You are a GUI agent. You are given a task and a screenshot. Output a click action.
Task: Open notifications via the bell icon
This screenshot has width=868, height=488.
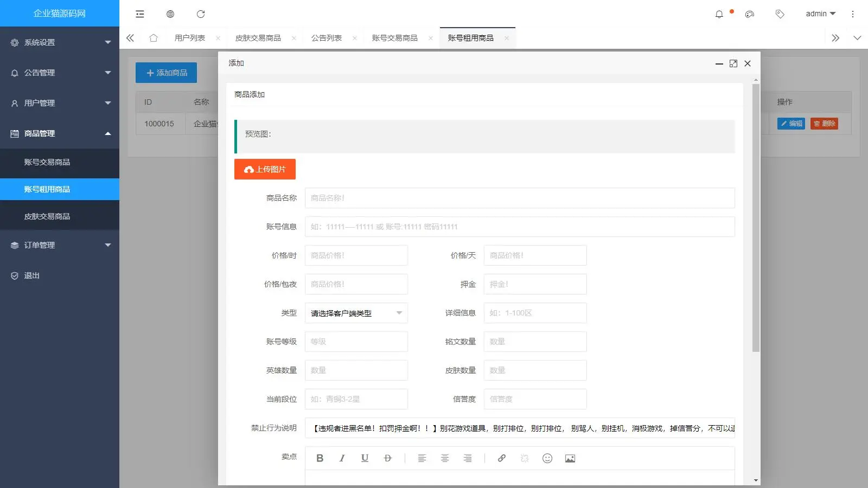click(x=719, y=14)
